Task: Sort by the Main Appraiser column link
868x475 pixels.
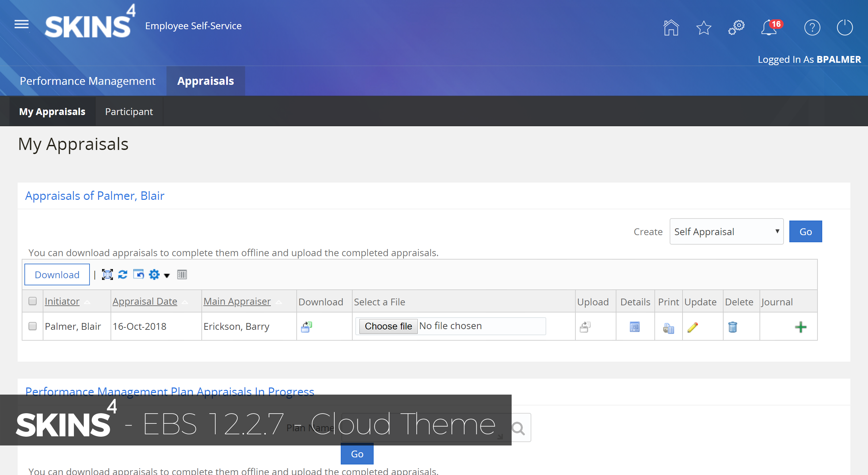Action: (237, 301)
